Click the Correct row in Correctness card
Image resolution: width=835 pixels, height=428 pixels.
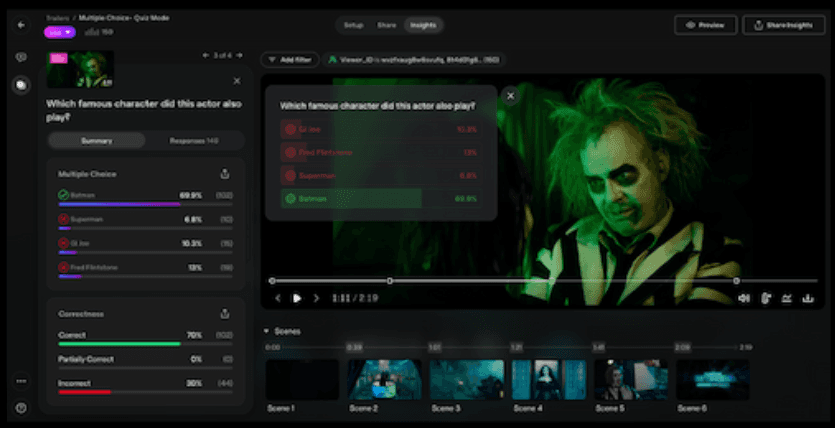pyautogui.click(x=145, y=338)
